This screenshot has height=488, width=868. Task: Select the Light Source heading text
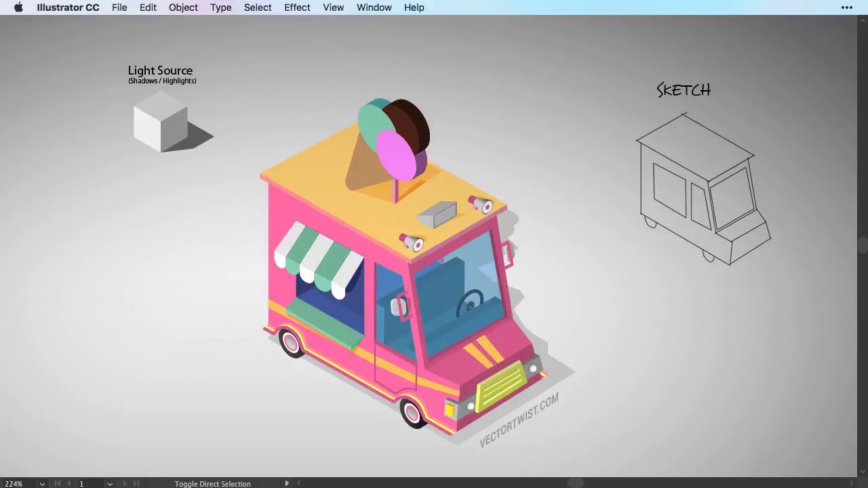coord(161,70)
